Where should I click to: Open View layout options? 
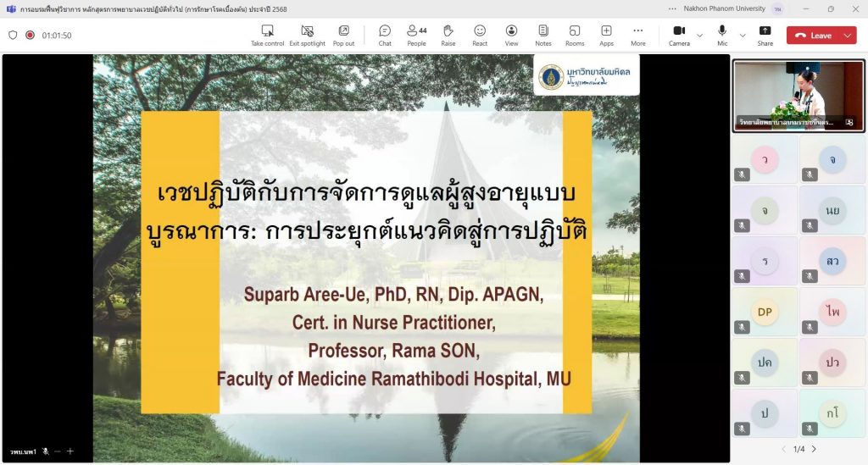tap(511, 36)
